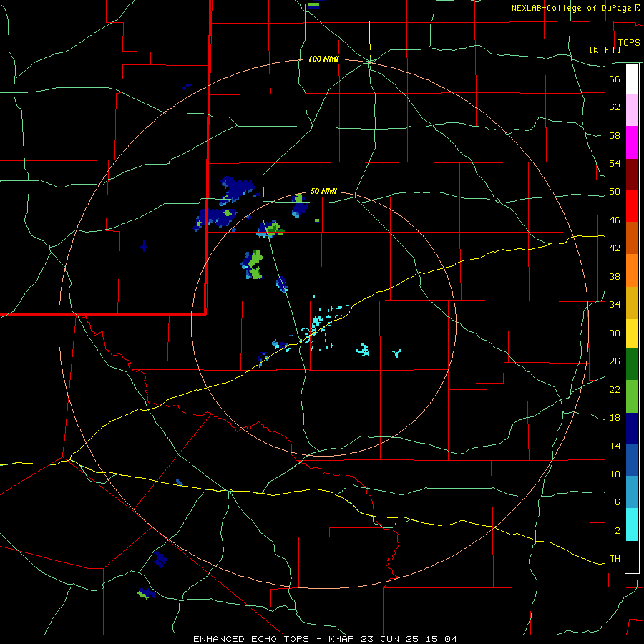The image size is (644, 644).
Task: Click the white swatch in echo tops legend
Action: pyautogui.click(x=632, y=79)
